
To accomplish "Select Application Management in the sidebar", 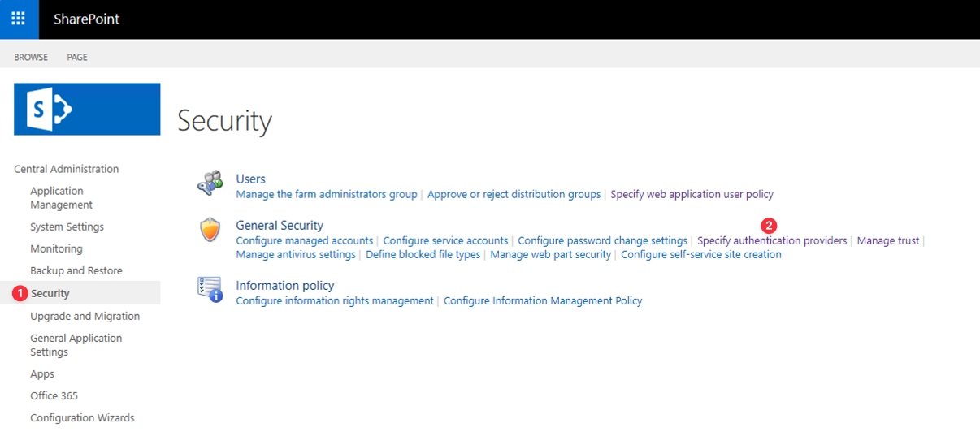I will pyautogui.click(x=61, y=198).
